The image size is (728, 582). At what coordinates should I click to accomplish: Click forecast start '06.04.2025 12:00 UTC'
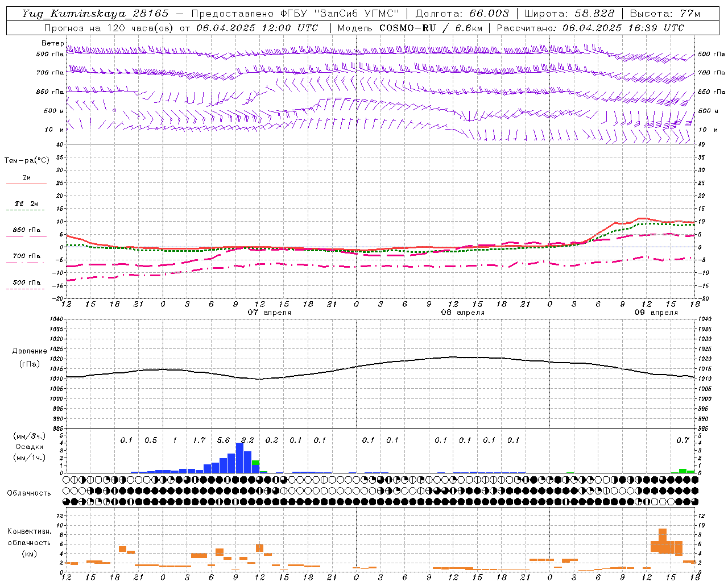[x=257, y=28]
